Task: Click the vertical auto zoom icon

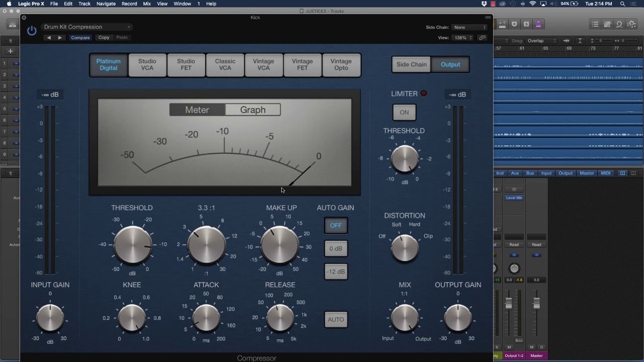Action: tap(580, 41)
